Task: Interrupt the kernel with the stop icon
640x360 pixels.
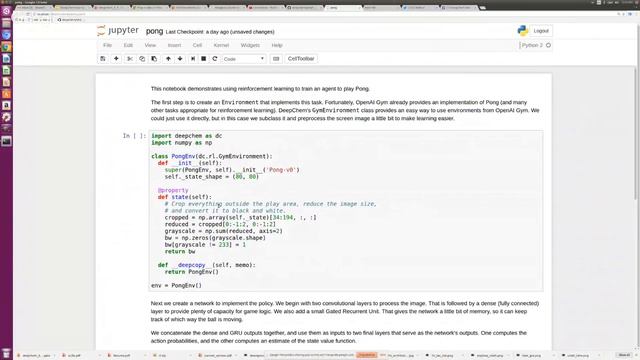Action: pyautogui.click(x=204, y=59)
